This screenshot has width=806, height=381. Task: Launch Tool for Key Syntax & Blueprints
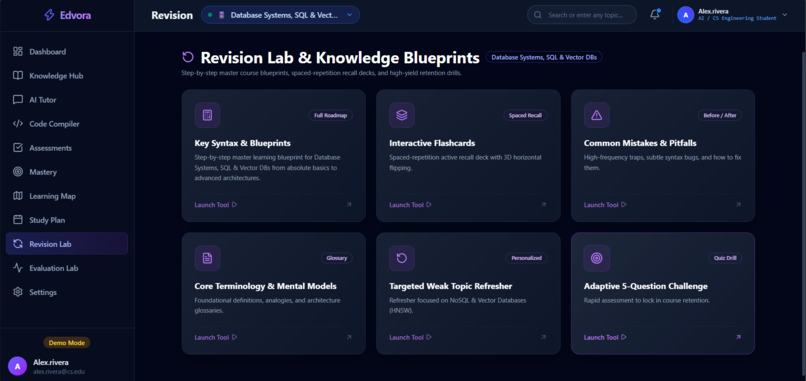(x=216, y=205)
